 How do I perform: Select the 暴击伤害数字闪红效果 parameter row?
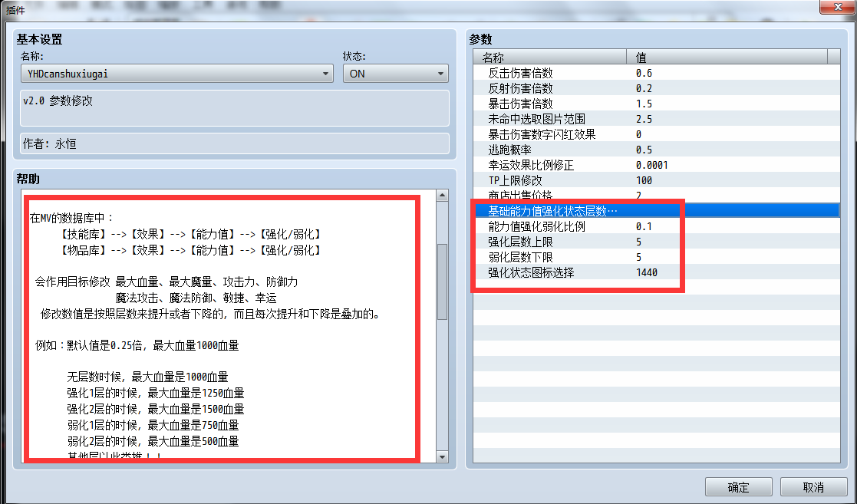point(657,134)
